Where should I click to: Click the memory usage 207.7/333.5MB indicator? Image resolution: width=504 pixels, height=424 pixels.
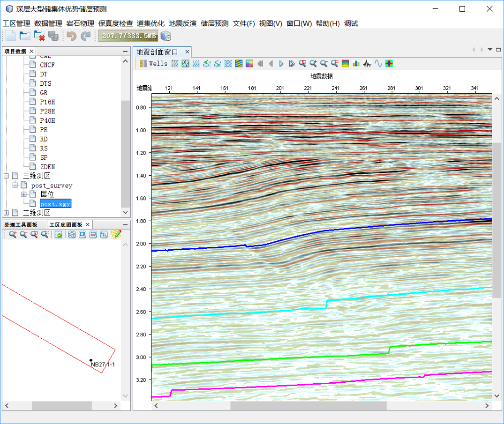point(128,36)
